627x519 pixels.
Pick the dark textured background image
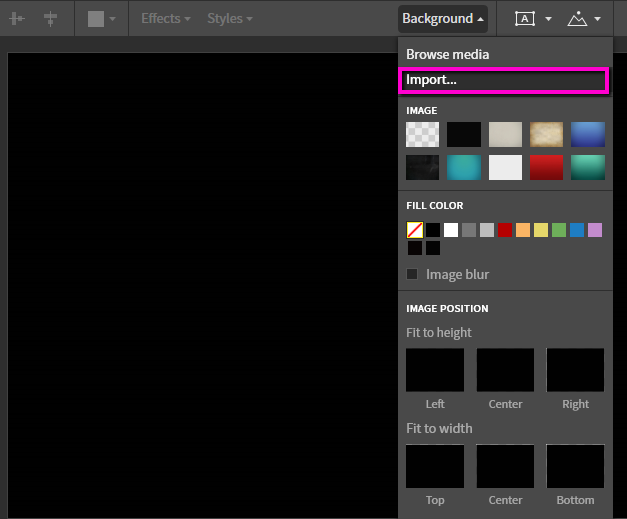tap(422, 167)
